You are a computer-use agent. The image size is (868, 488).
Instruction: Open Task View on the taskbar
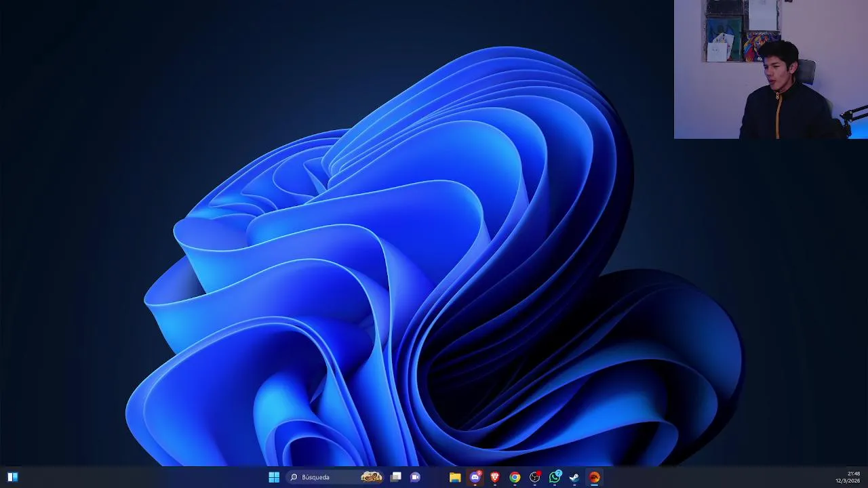pos(396,477)
